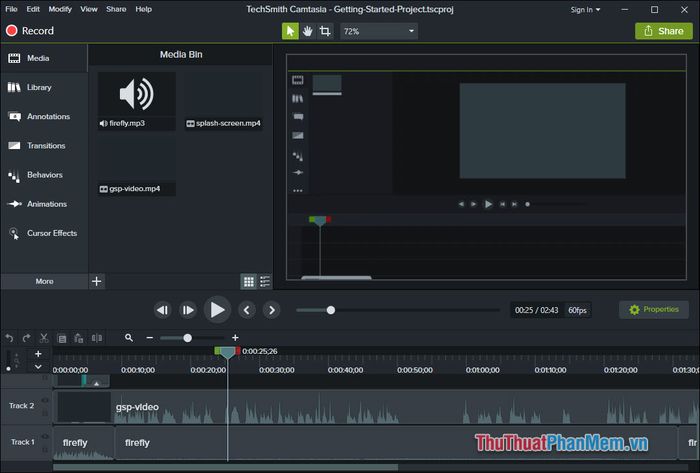Expand the Sign In dropdown
Screen dimensions: 700x473
coord(585,9)
